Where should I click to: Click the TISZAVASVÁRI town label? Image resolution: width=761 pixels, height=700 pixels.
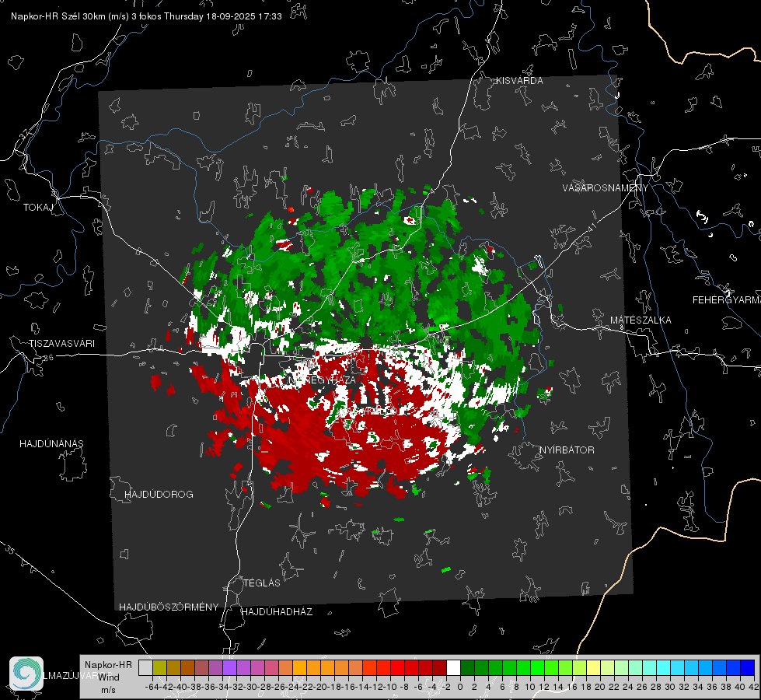61,344
